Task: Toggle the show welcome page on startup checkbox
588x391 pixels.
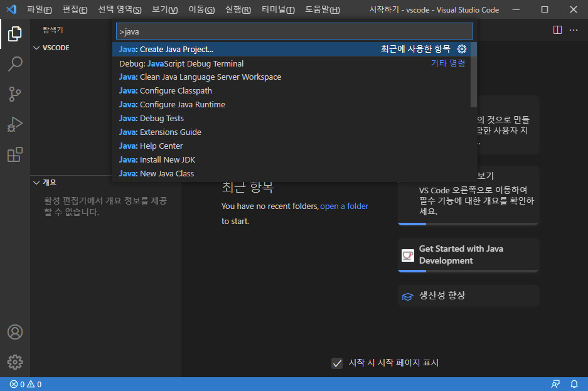Action: [x=337, y=363]
